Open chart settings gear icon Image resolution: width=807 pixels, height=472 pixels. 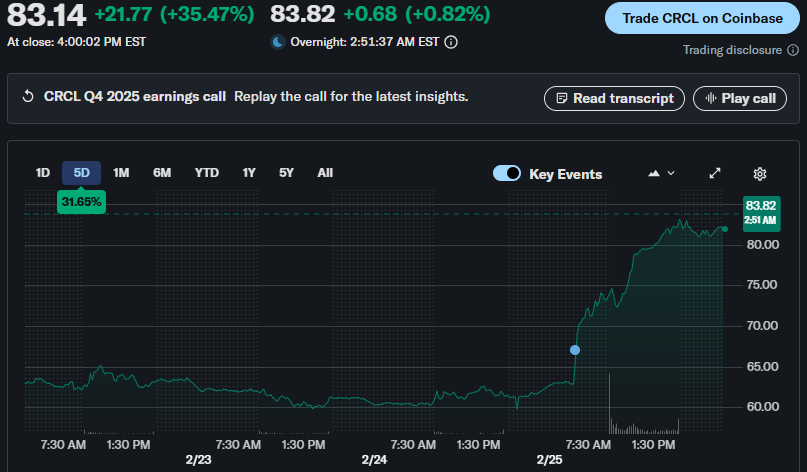(759, 173)
